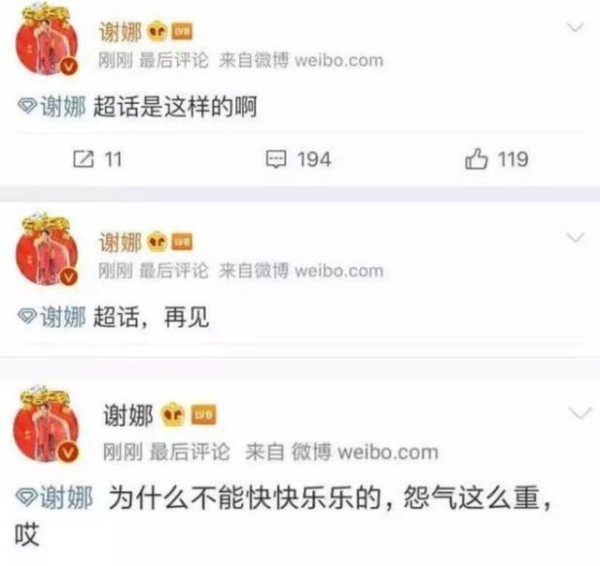Open the second post's chevron dropdown
Image resolution: width=600 pixels, height=566 pixels.
575,238
